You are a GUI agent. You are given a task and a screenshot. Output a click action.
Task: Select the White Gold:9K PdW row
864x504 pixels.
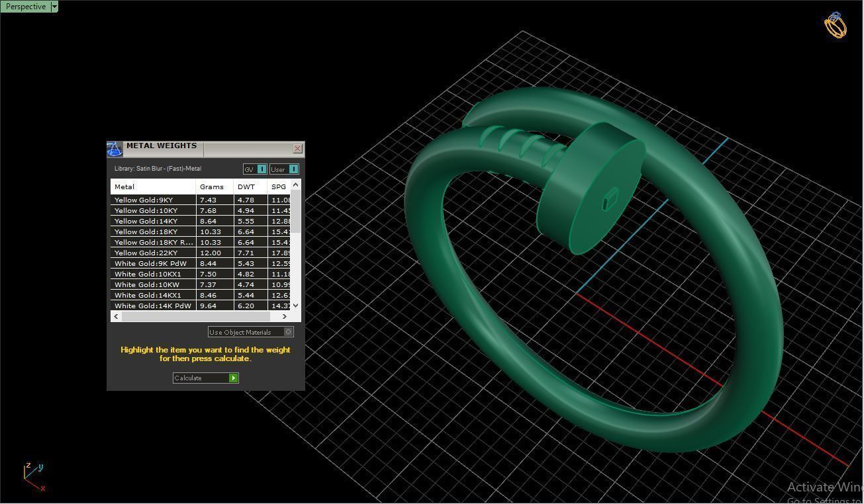point(201,263)
